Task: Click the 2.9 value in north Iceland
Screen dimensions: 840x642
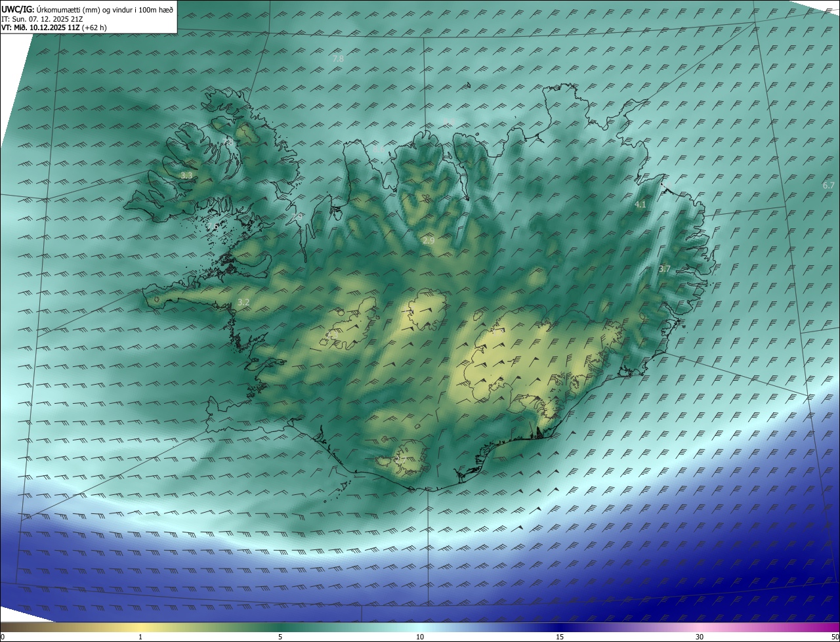Action: pyautogui.click(x=429, y=242)
